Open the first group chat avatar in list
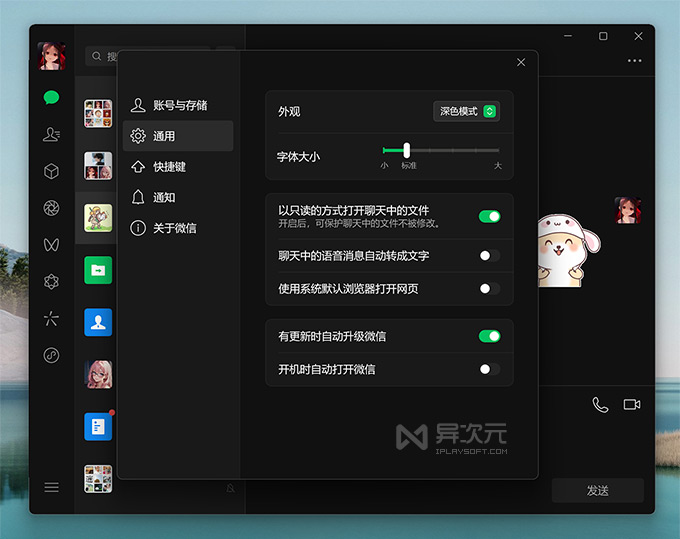The width and height of the screenshot is (680, 539). pos(98,114)
